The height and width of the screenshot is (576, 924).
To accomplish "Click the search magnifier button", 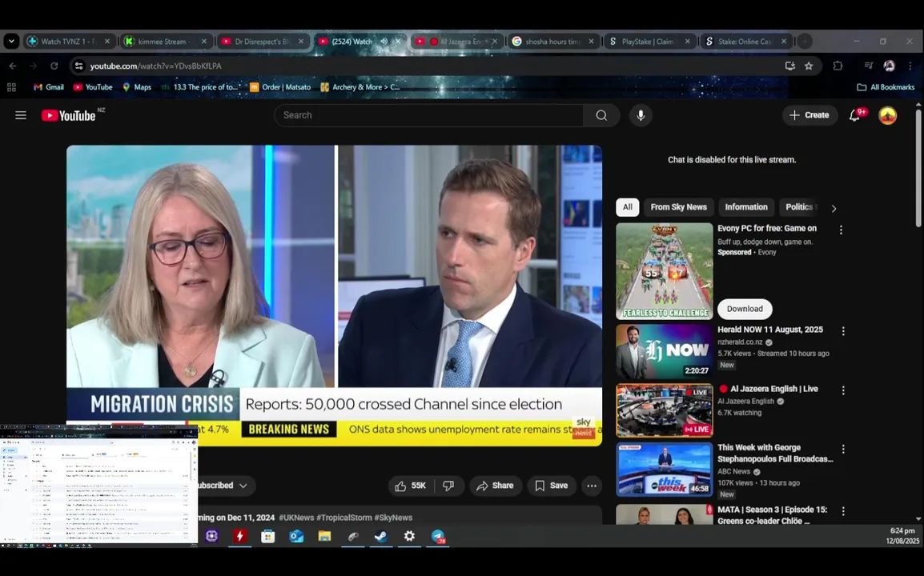I will (x=601, y=115).
